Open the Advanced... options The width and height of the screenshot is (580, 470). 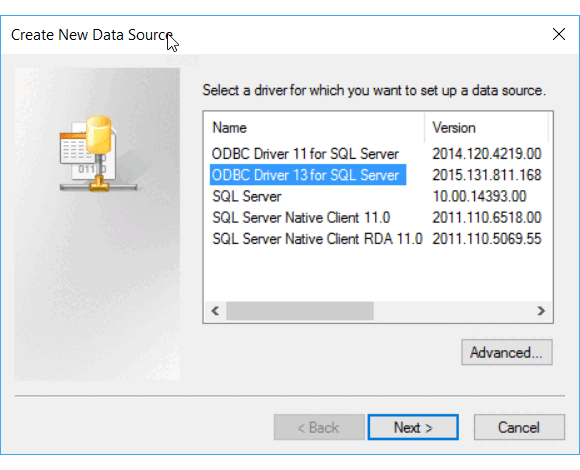pyautogui.click(x=507, y=352)
